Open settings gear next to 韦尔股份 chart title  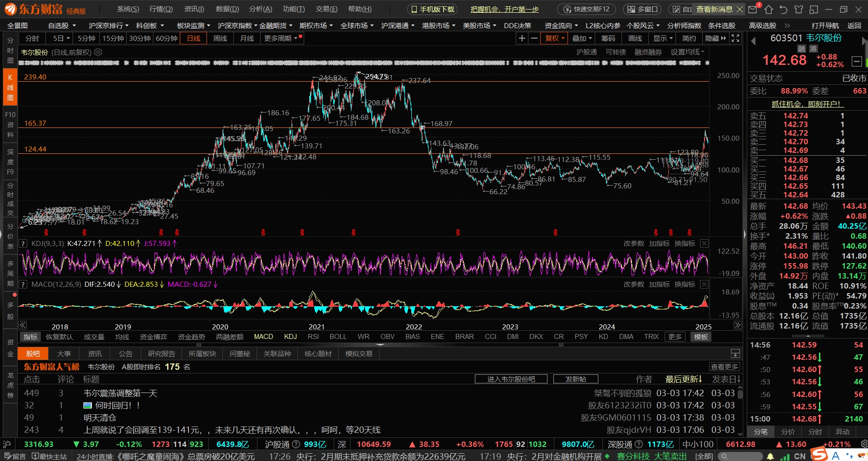click(98, 52)
